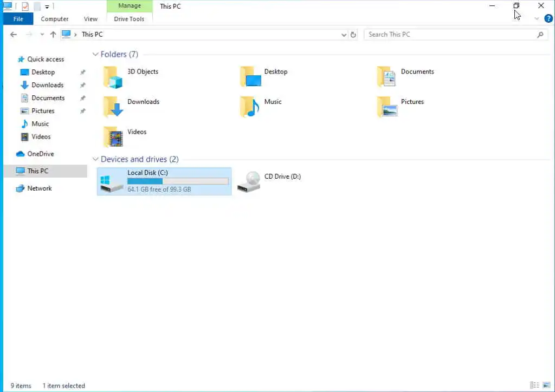Click the New folder quick access toolbar icon
The width and height of the screenshot is (555, 392).
tap(37, 6)
